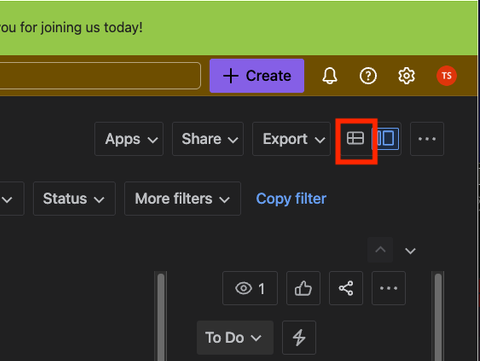Click the Create button
The image size is (480, 361).
coord(257,76)
